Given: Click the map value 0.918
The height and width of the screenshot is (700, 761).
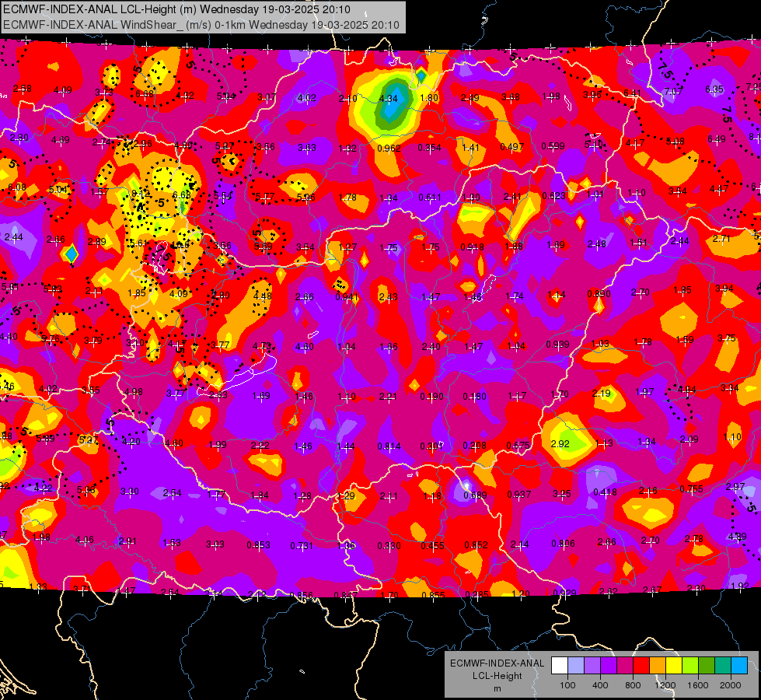Looking at the screenshot, I should (472, 247).
